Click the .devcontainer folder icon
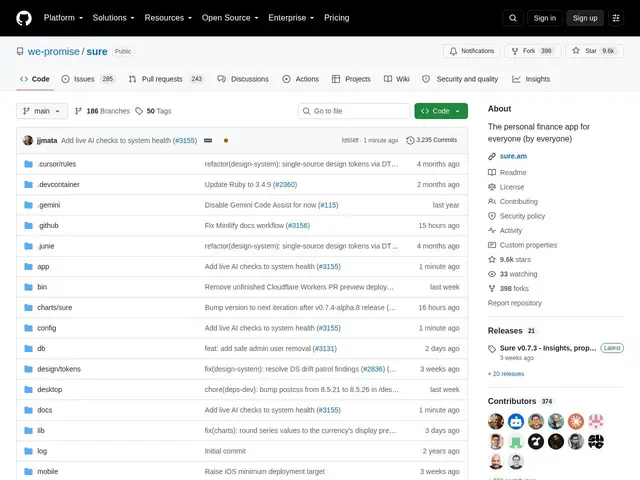Viewport: 640px width, 480px height. pos(28,184)
